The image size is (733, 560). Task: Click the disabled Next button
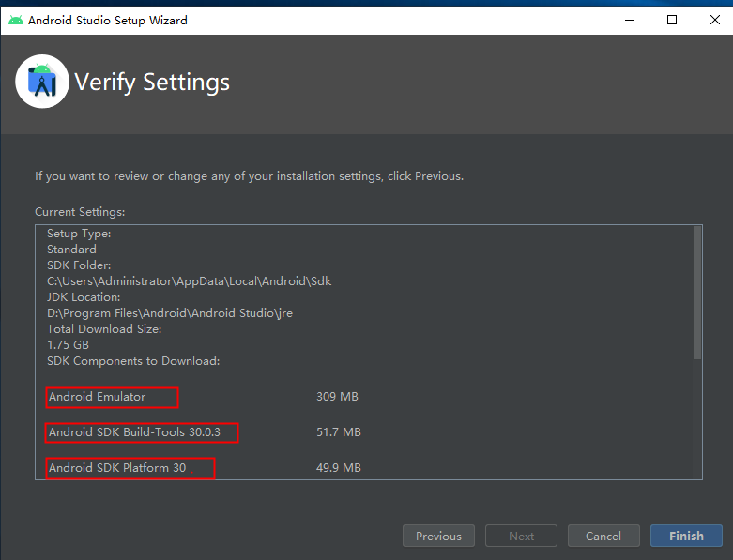521,536
